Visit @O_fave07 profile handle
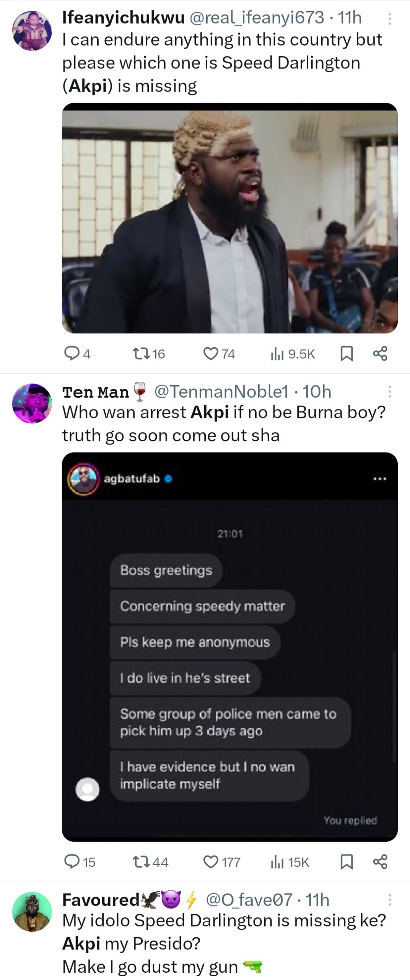 coord(249,900)
